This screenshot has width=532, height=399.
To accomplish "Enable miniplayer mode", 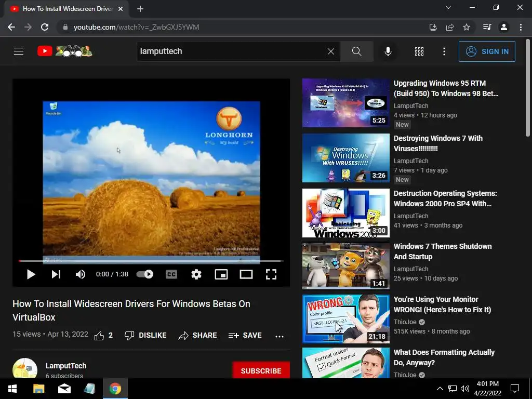I will point(221,274).
